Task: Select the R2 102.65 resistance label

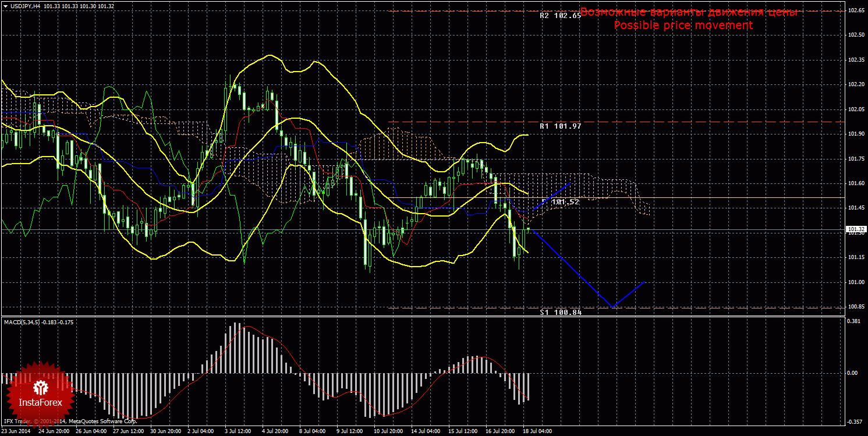Action: point(560,16)
